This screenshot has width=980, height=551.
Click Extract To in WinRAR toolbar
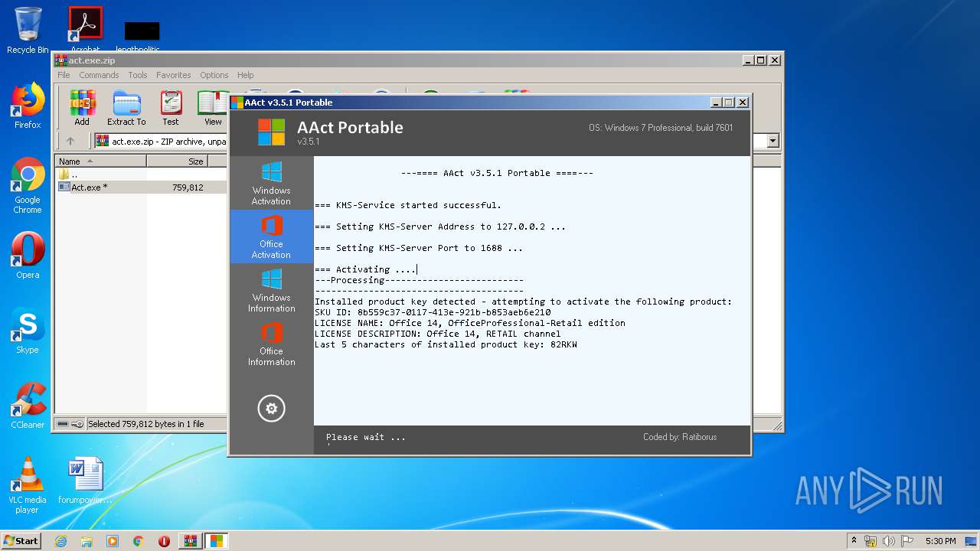pyautogui.click(x=126, y=108)
